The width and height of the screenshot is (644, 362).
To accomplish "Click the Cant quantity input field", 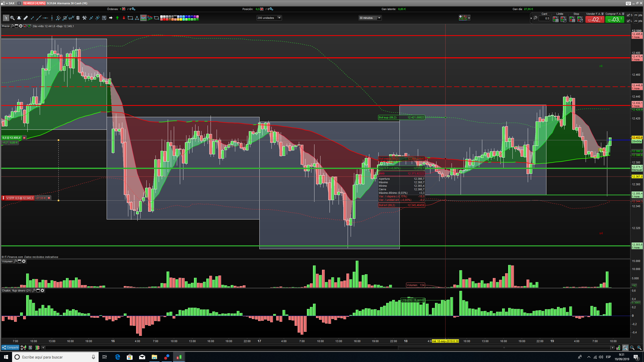I will click(544, 18).
